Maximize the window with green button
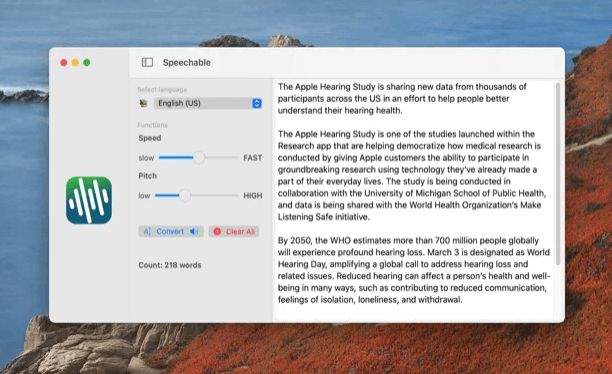Image resolution: width=612 pixels, height=374 pixels. (87, 62)
